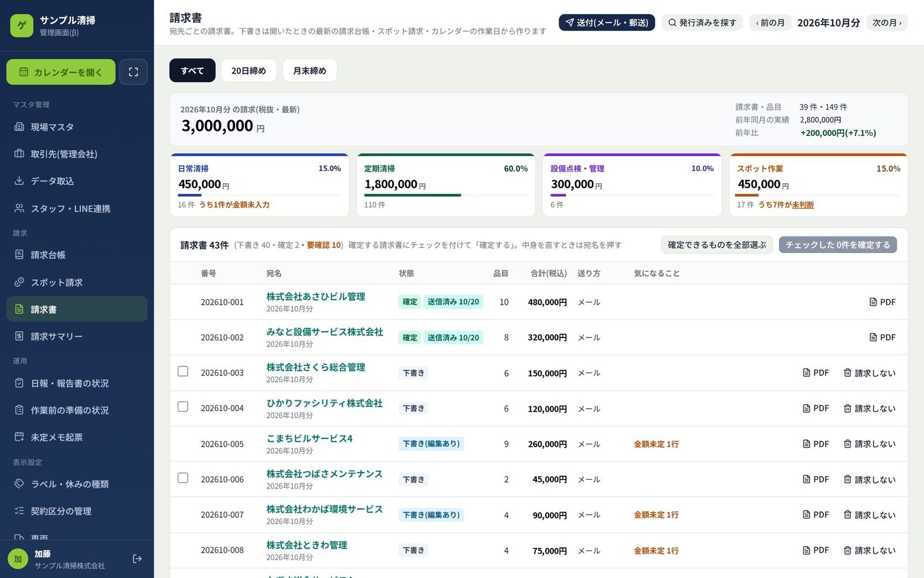Click the 作業前の準備の状況 icon

pos(19,410)
